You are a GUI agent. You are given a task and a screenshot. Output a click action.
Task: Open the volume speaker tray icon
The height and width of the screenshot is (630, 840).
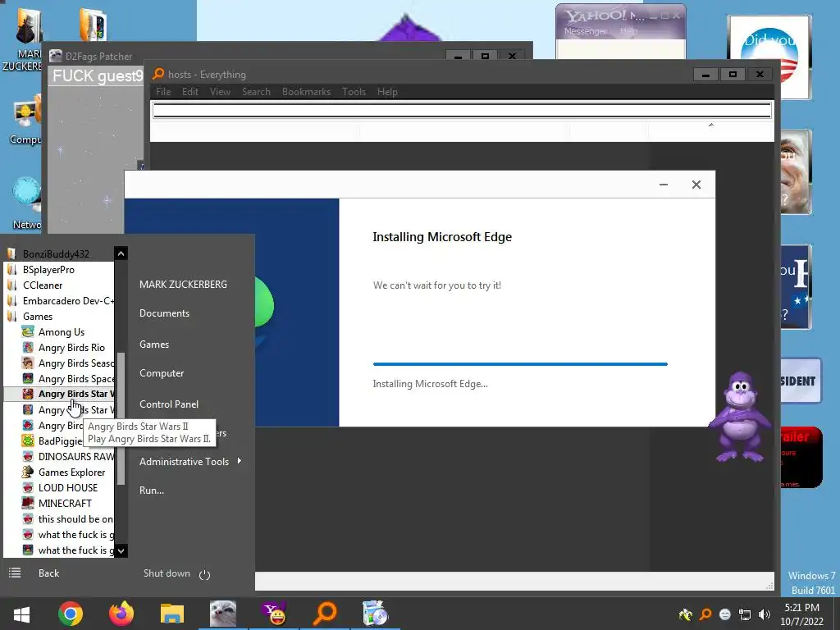[x=765, y=614]
